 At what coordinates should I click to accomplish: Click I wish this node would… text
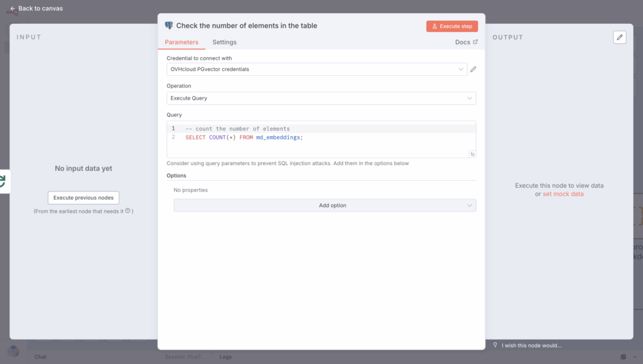(531, 345)
